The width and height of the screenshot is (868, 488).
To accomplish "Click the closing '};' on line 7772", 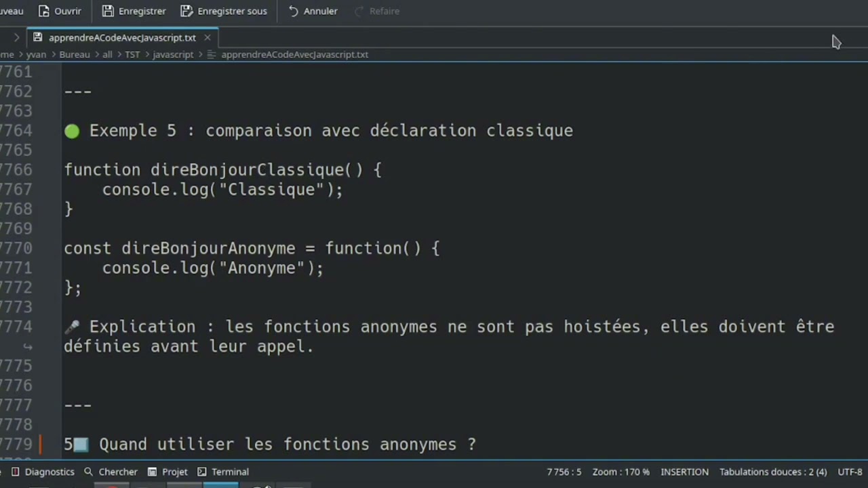I will (73, 287).
